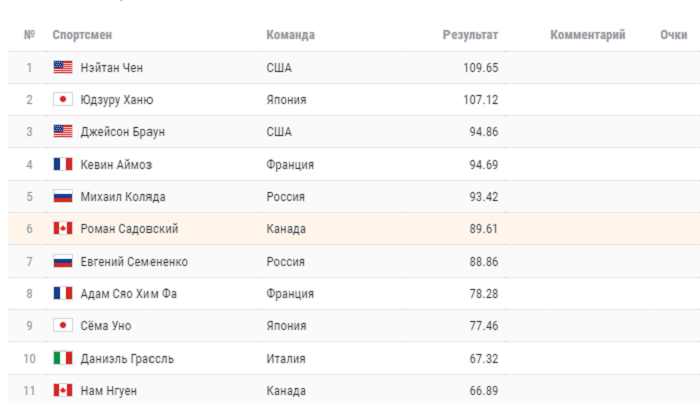700x401 pixels.
Task: Click the Japan flag beside Юдзуру Ханю
Action: click(x=63, y=100)
